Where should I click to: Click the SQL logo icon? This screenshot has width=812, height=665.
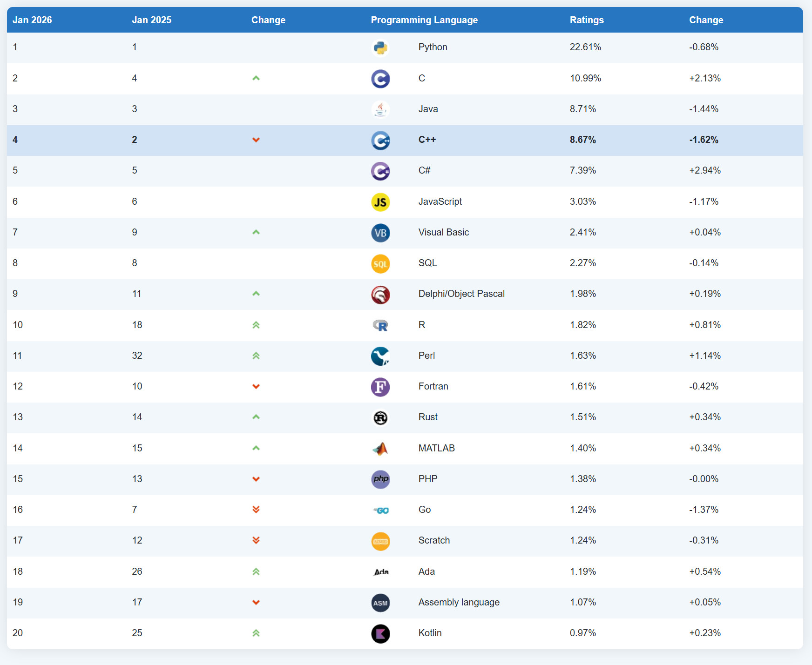coord(380,264)
